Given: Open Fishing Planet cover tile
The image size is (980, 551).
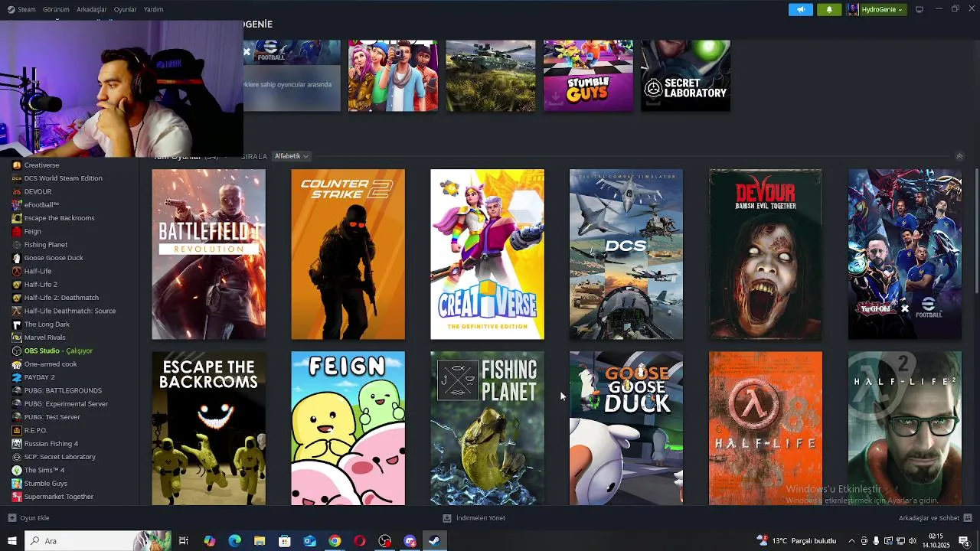Looking at the screenshot, I should point(488,429).
